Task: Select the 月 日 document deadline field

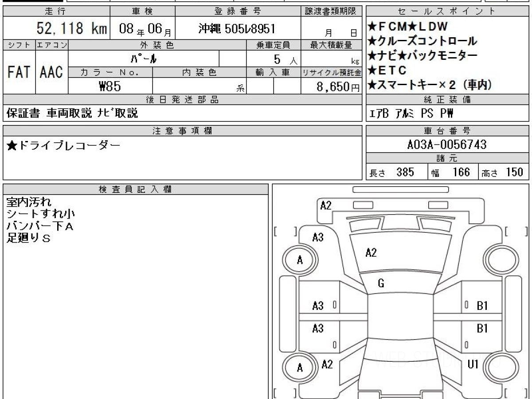Action: coord(332,29)
